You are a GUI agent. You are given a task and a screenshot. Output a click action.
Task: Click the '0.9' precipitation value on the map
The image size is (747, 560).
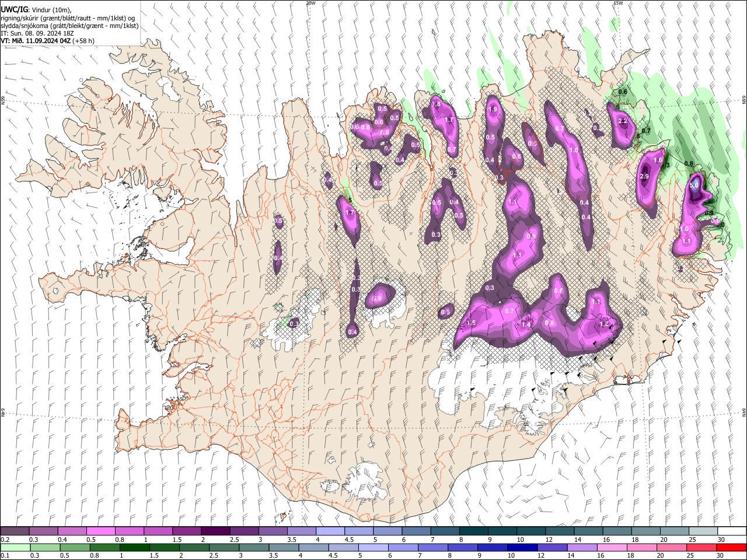click(x=531, y=236)
